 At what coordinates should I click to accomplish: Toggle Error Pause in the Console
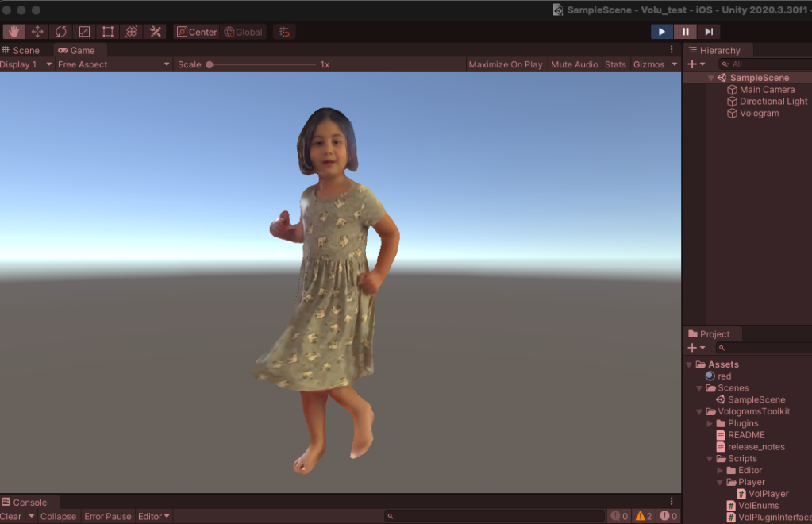(x=107, y=516)
